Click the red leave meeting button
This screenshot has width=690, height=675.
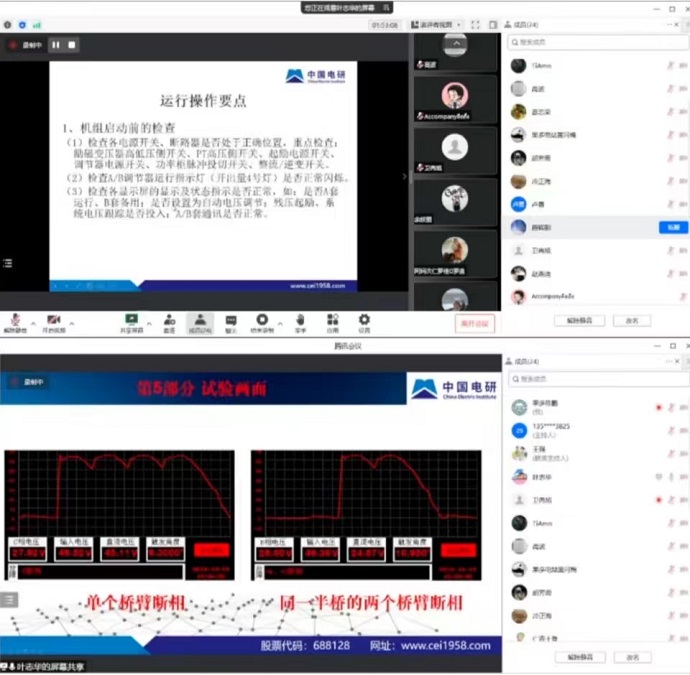pos(474,323)
